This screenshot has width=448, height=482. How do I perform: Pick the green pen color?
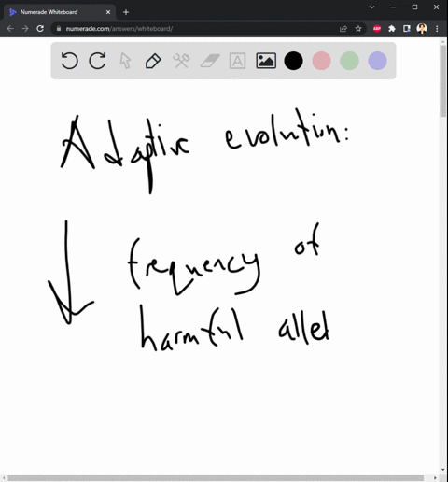coord(349,61)
